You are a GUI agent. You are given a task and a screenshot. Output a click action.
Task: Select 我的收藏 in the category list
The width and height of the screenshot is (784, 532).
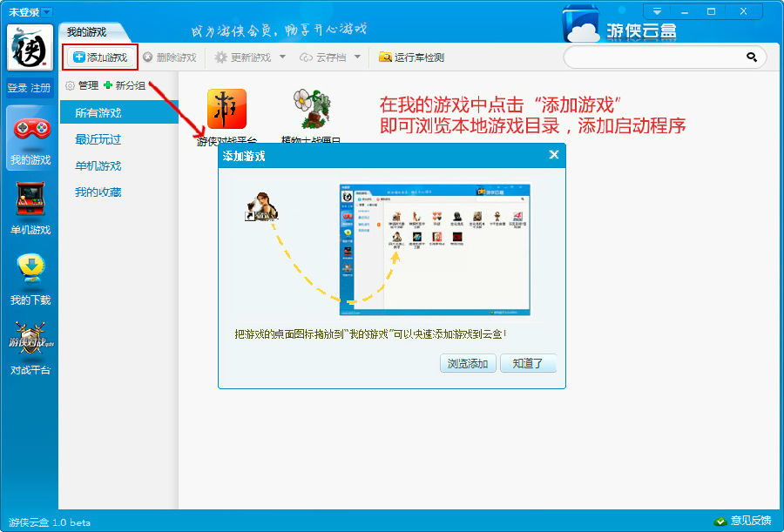point(98,192)
